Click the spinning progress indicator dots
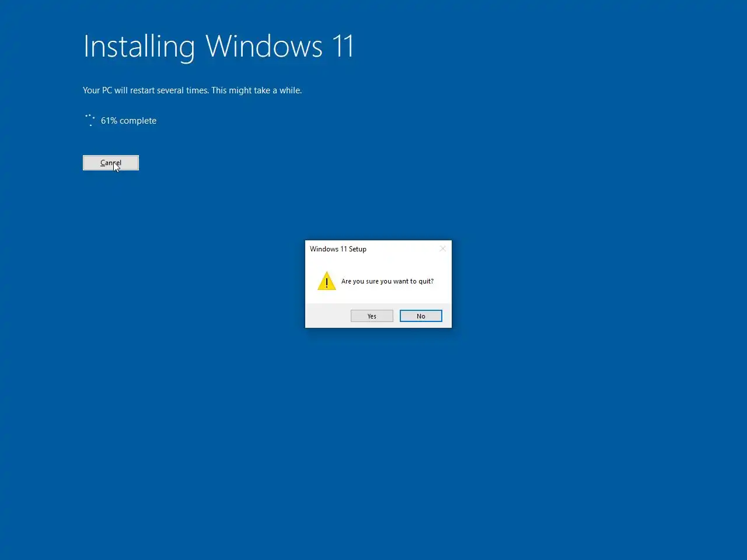 90,120
